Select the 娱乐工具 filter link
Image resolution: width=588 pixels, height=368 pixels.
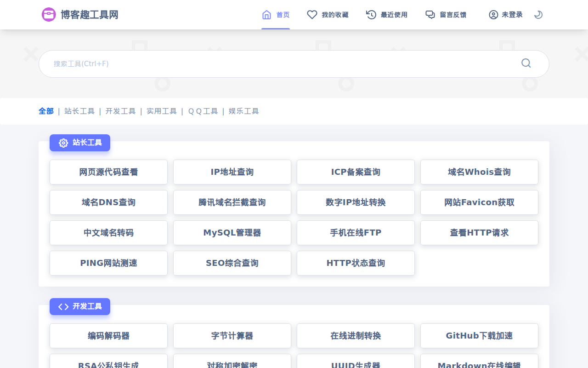click(243, 111)
